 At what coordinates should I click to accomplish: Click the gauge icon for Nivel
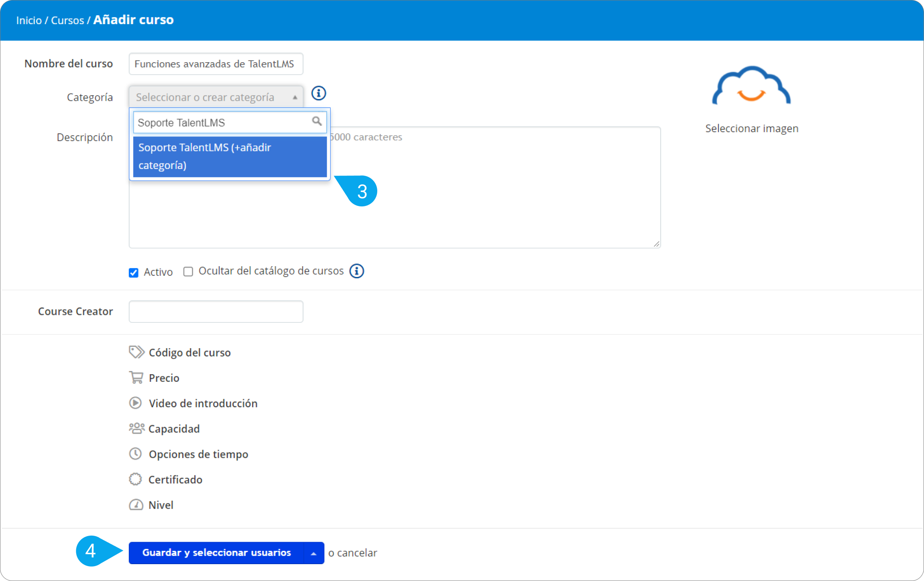(136, 505)
